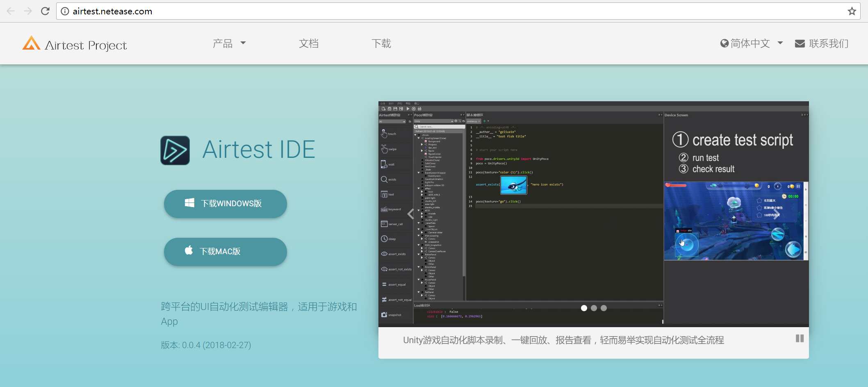This screenshot has height=387, width=868.
Task: Show next carousel slide with right chevron
Action: [x=776, y=214]
